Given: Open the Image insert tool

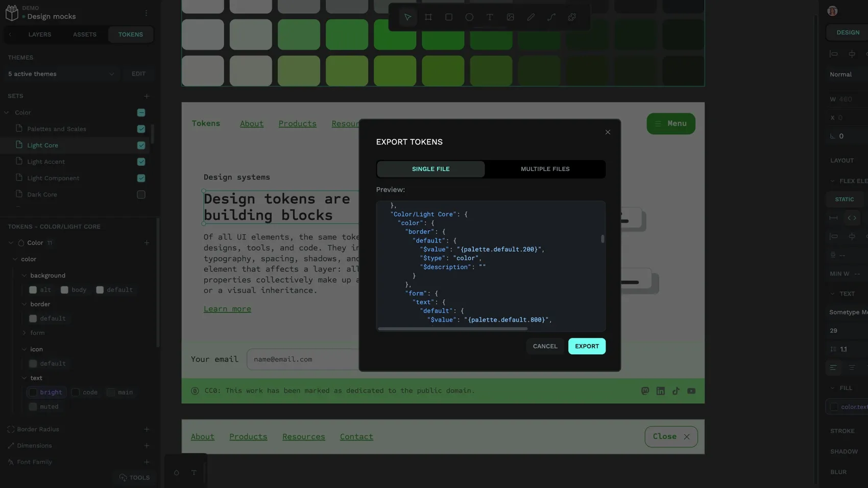Looking at the screenshot, I should (510, 17).
